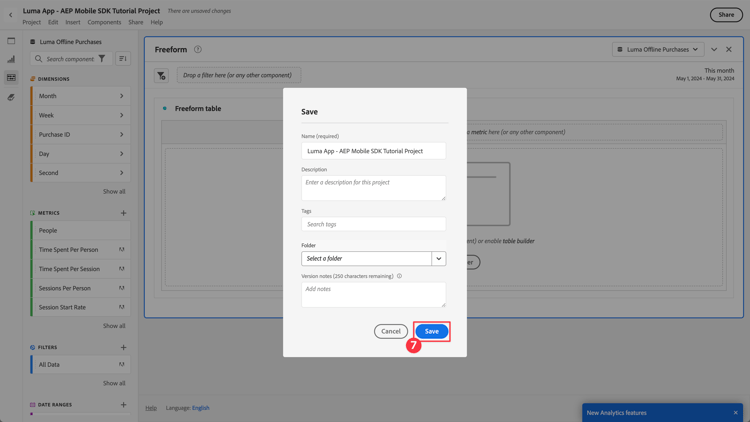
Task: Select the Visualizations icon in left rail
Action: pyautogui.click(x=11, y=59)
